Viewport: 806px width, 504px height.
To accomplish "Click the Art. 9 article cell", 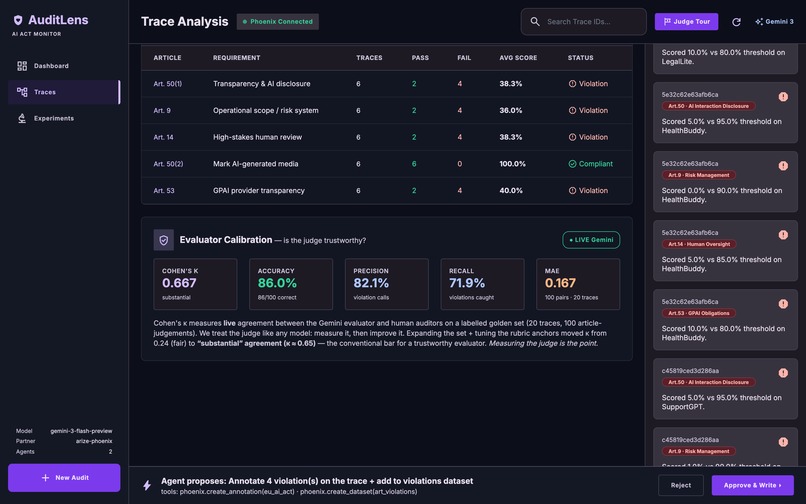I will (162, 111).
